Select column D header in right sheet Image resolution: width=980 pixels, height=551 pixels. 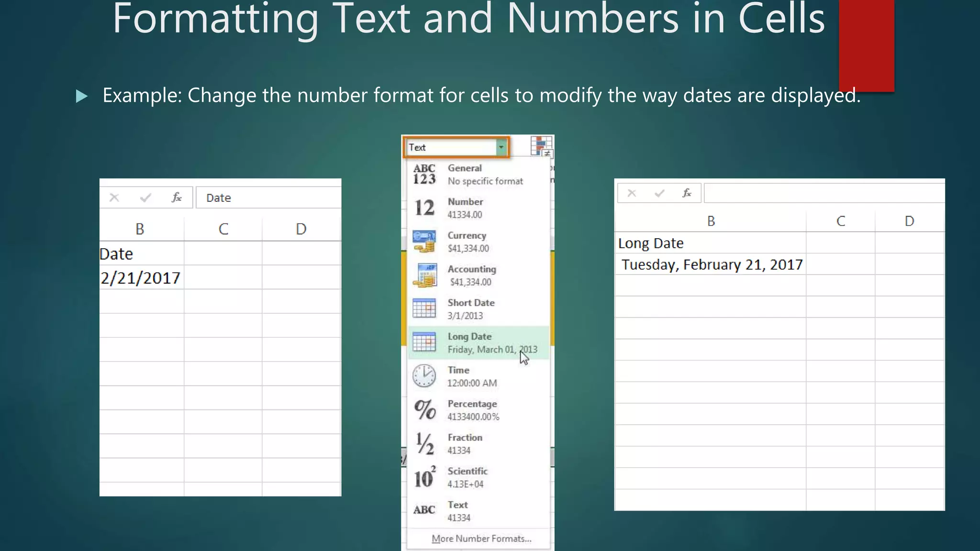pyautogui.click(x=910, y=221)
